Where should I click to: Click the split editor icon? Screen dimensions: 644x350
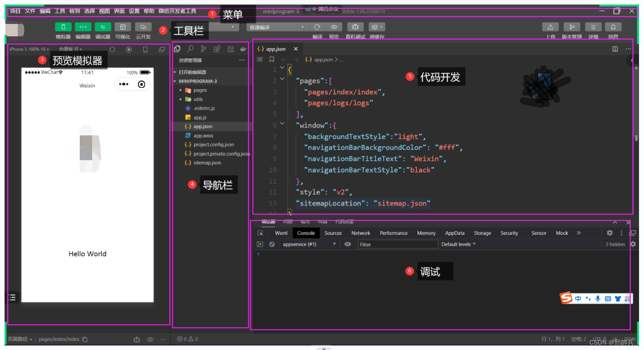click(x=615, y=49)
